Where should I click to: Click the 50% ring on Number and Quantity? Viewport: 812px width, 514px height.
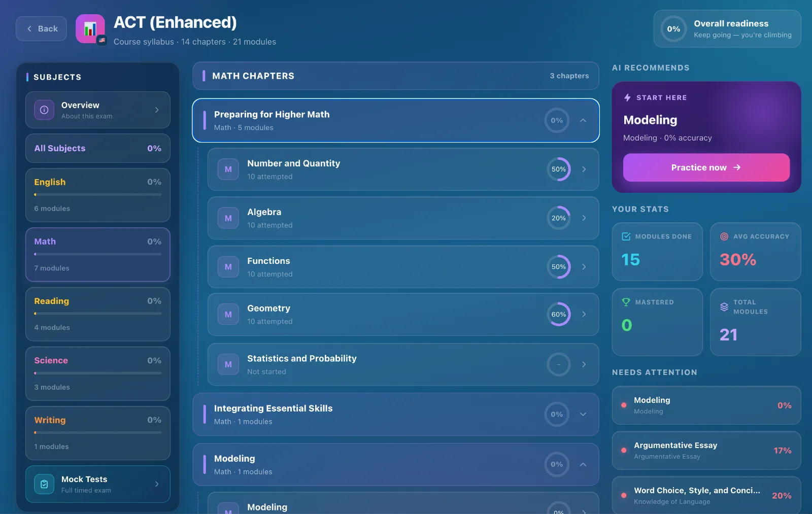[559, 169]
